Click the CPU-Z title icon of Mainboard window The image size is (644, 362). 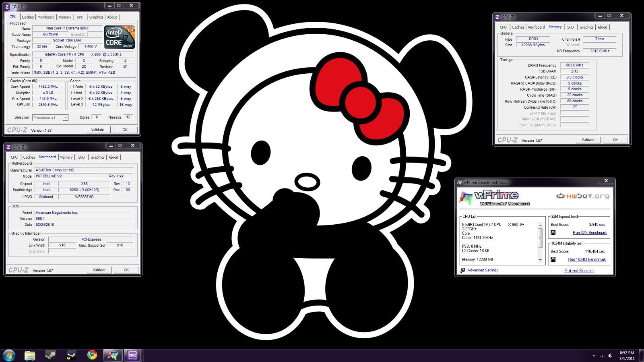point(8,147)
